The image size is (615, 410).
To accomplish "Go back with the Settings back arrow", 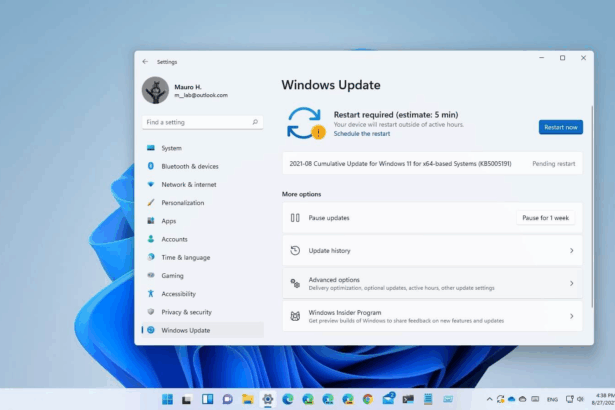I will coord(145,62).
